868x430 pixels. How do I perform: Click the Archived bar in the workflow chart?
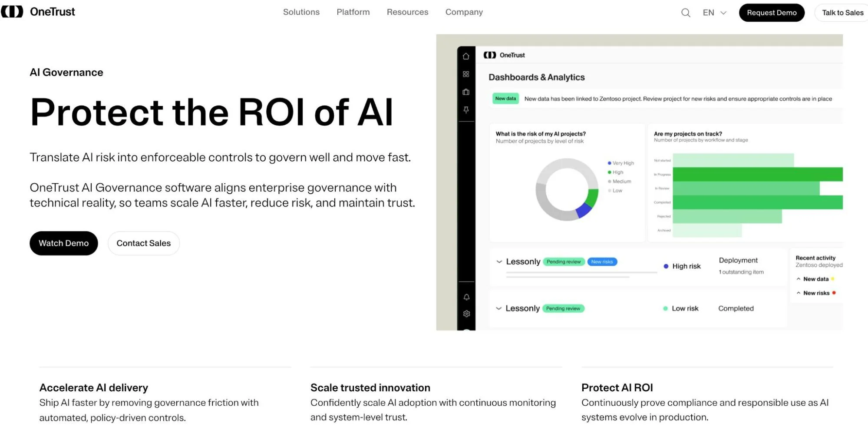[x=707, y=230]
